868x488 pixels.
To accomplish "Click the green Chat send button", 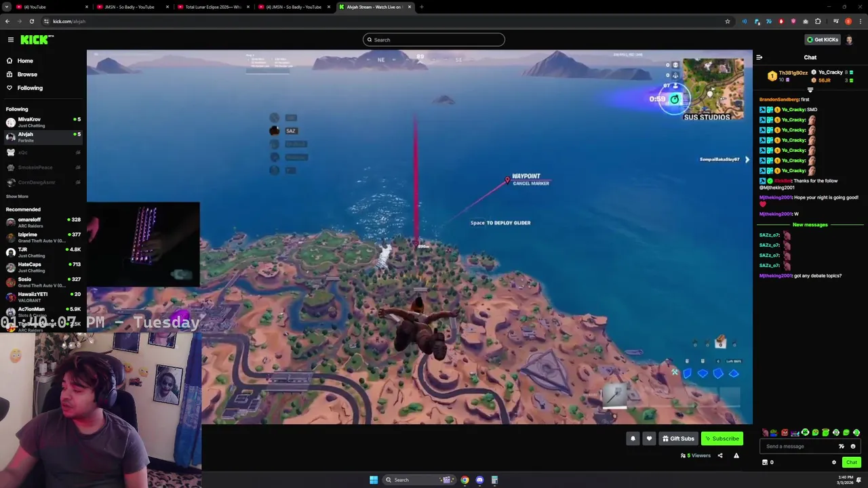I will [852, 462].
